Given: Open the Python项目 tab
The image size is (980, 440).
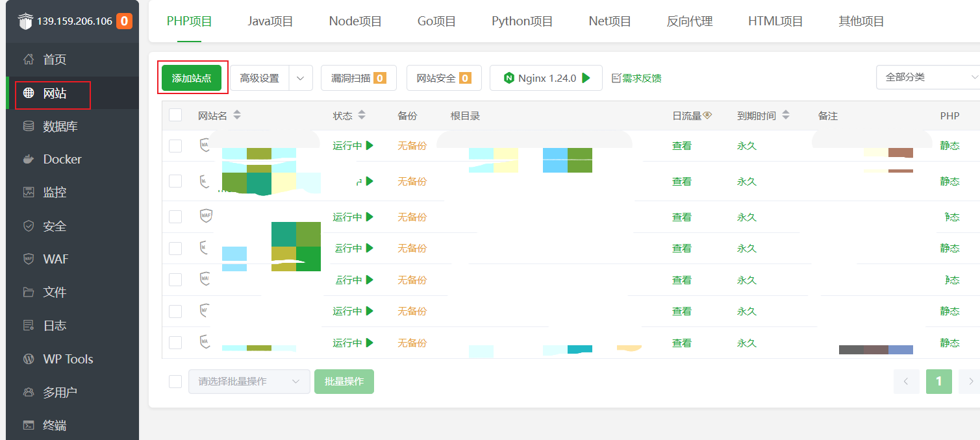Looking at the screenshot, I should (522, 21).
